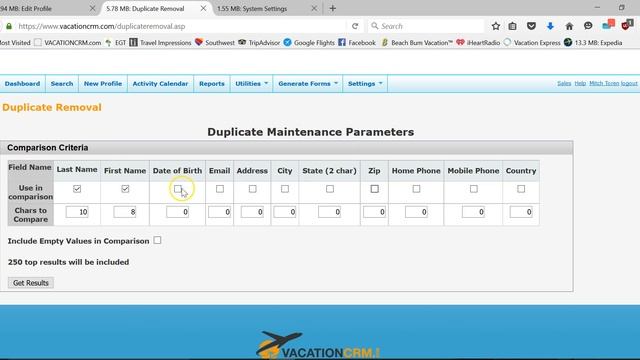Open the bookmarks library clipboard icon
640x360 pixels.
point(512,26)
